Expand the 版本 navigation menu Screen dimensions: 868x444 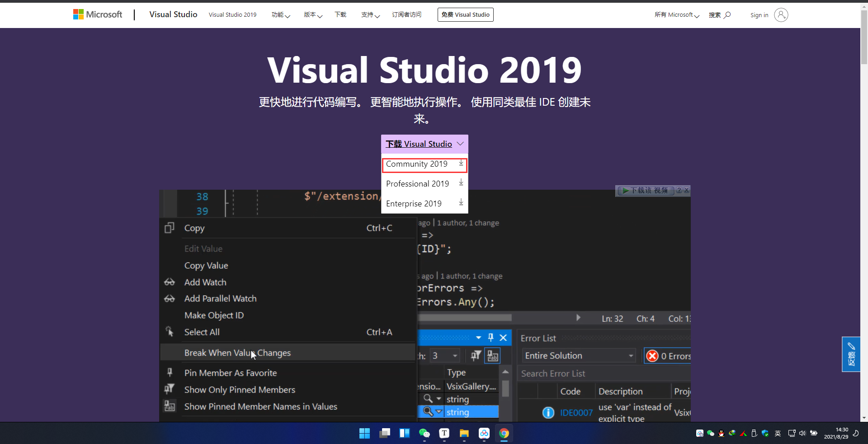[x=313, y=15]
